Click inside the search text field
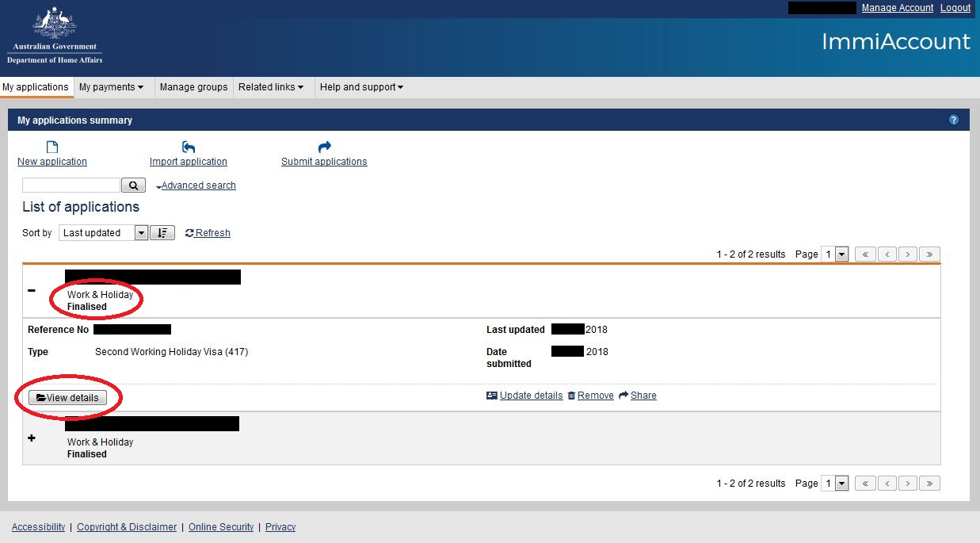This screenshot has width=980, height=543. pos(71,185)
